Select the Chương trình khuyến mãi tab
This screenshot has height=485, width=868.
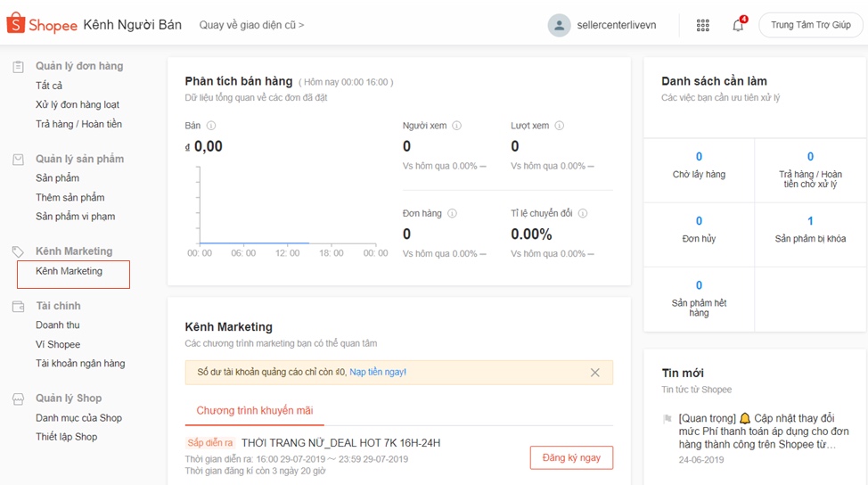pyautogui.click(x=254, y=410)
